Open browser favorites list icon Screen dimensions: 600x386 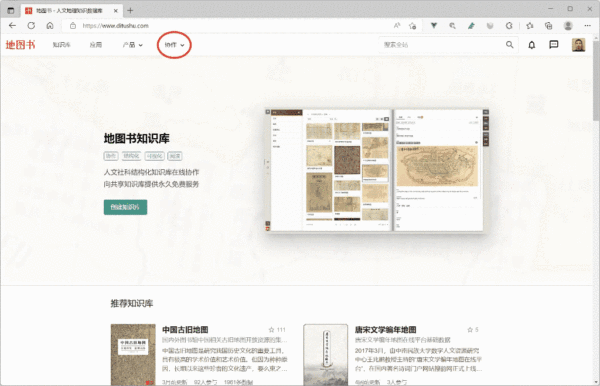pos(530,26)
